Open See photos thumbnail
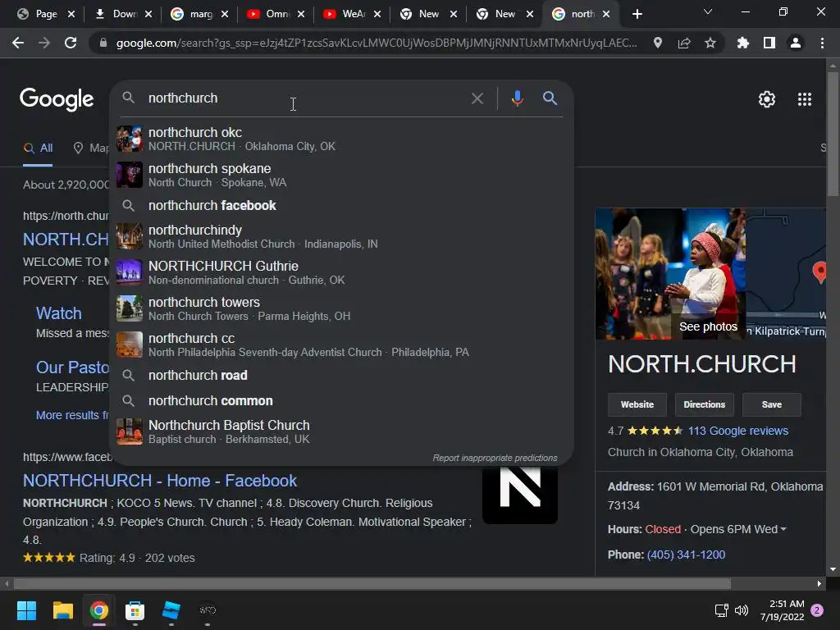 tap(670, 273)
